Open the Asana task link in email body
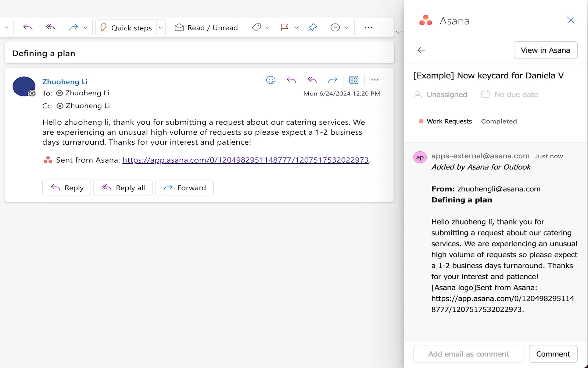 click(x=245, y=160)
